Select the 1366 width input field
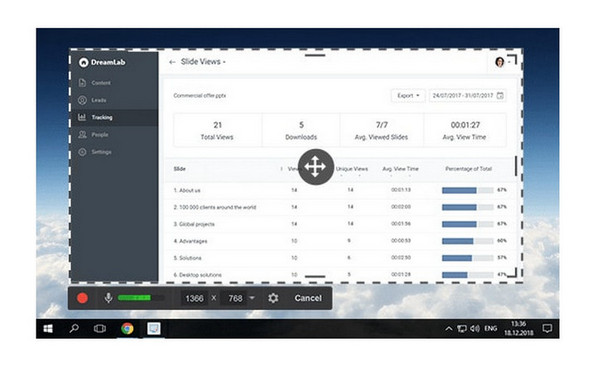 click(194, 298)
